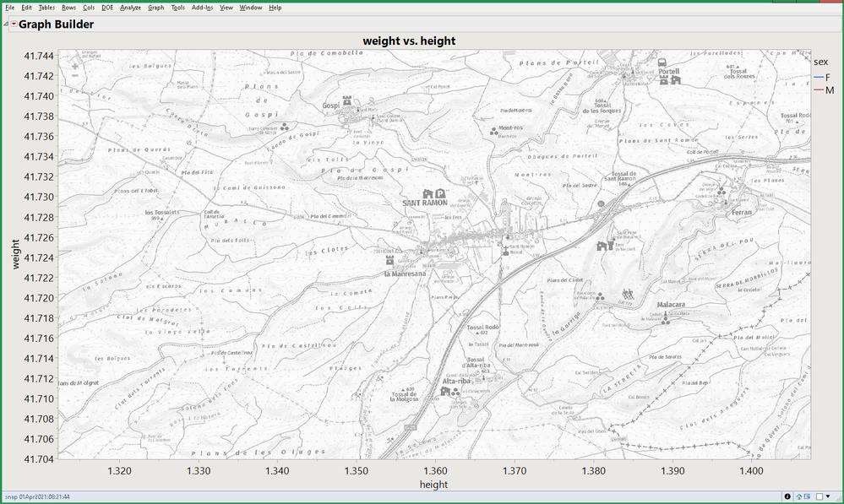Click the bus station icon near Portell
The width and height of the screenshot is (844, 504).
pyautogui.click(x=662, y=62)
